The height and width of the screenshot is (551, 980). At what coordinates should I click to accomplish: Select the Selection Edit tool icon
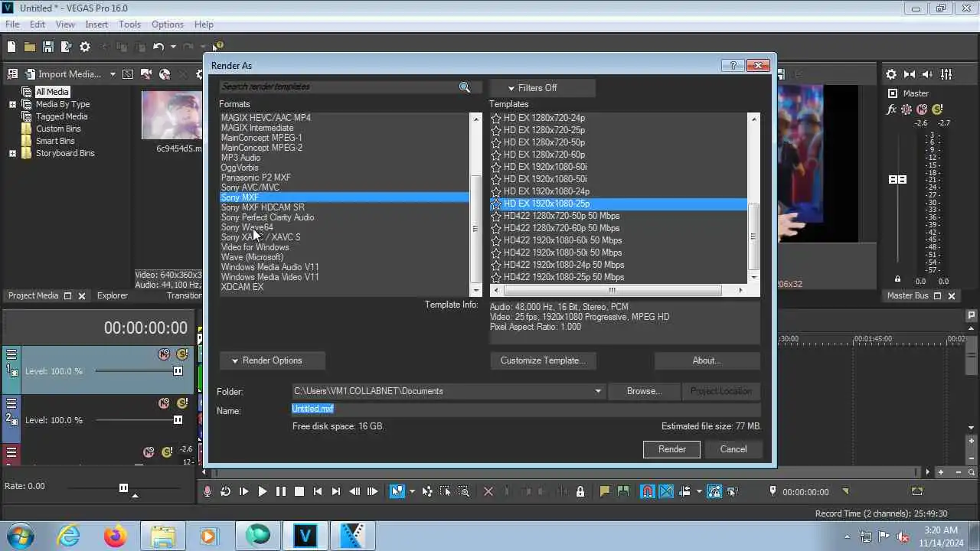point(446,491)
